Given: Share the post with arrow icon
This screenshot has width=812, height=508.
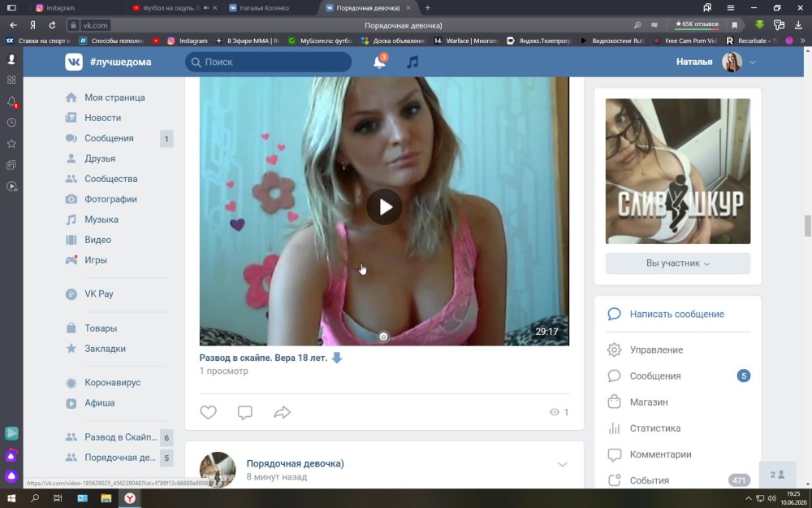Looking at the screenshot, I should click(x=282, y=412).
